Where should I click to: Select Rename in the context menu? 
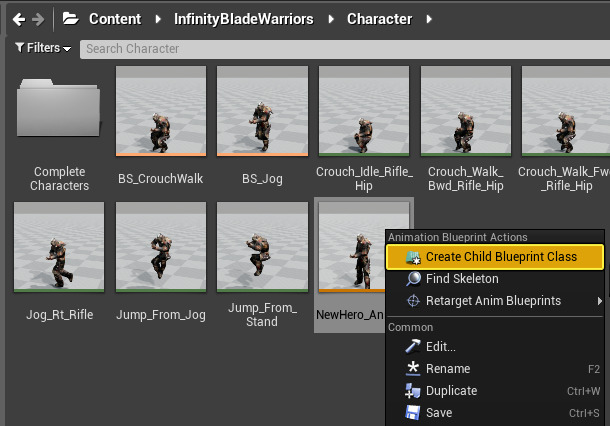coord(495,368)
